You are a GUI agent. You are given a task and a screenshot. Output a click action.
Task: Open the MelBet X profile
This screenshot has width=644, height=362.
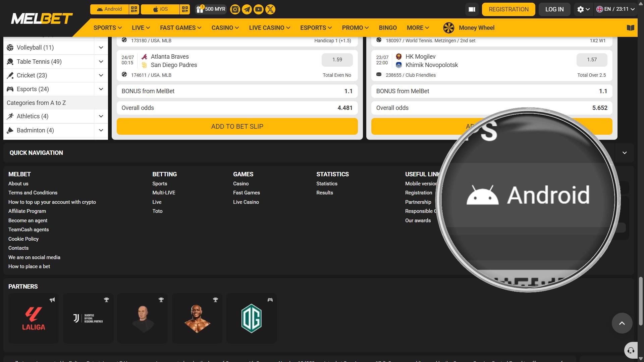pos(270,9)
